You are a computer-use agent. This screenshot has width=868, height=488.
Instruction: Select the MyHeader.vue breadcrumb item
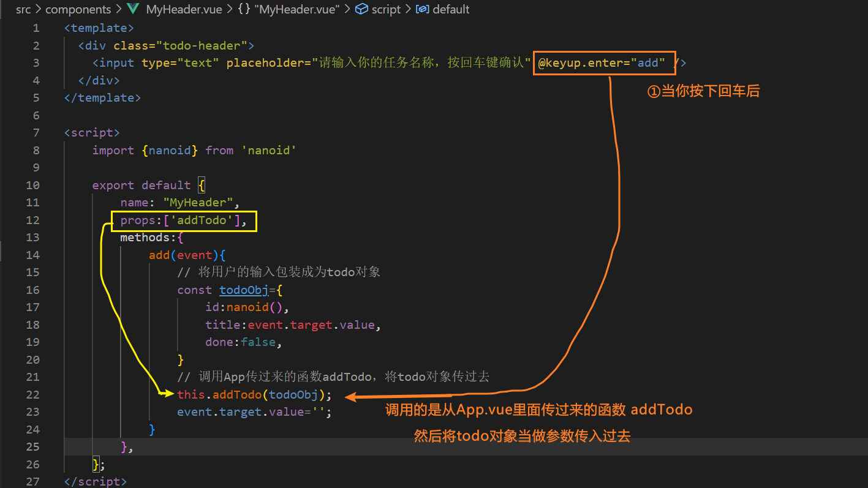(184, 9)
